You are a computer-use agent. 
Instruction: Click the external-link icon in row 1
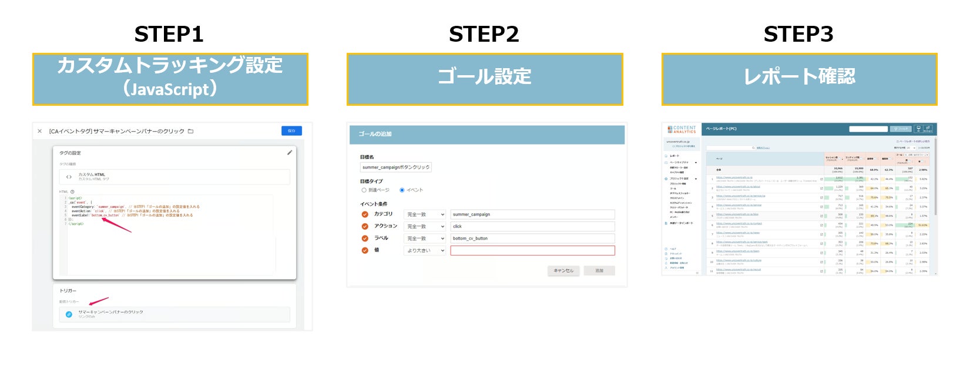pyautogui.click(x=821, y=179)
